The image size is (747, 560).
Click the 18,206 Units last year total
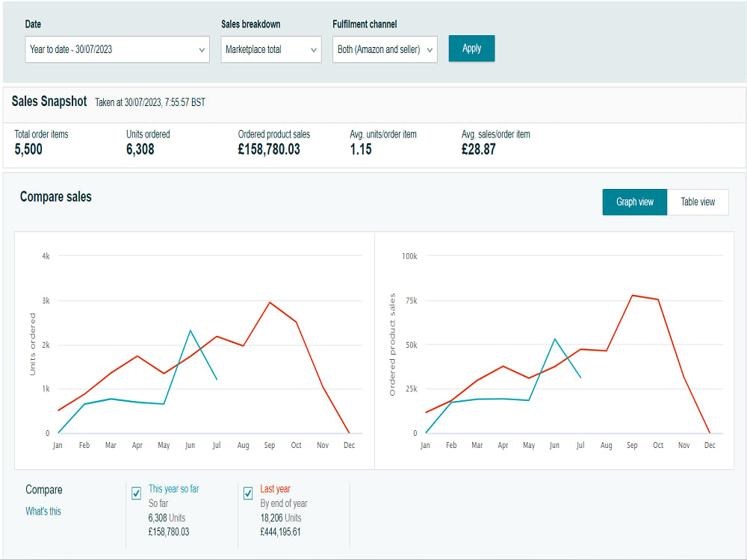[281, 518]
